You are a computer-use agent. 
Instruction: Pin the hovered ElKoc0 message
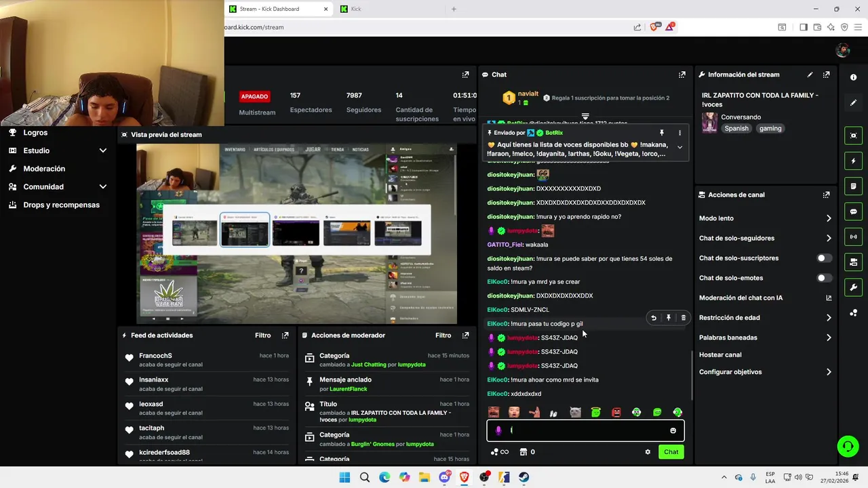(669, 318)
